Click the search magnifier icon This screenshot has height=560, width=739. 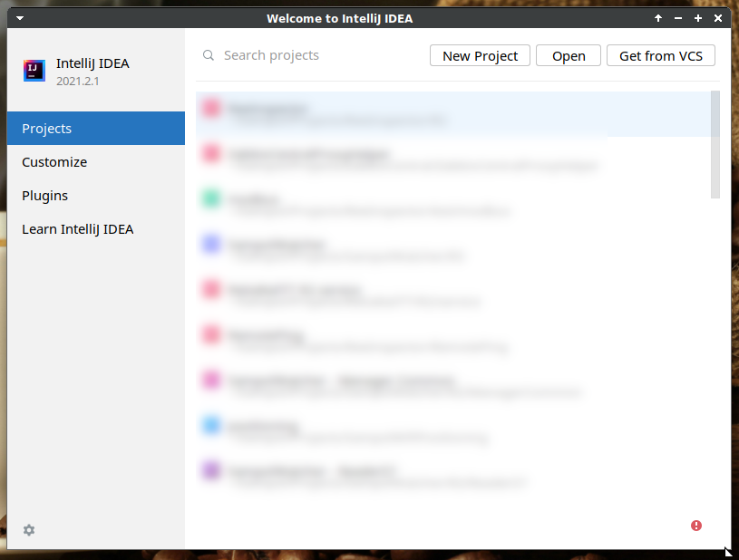click(209, 55)
